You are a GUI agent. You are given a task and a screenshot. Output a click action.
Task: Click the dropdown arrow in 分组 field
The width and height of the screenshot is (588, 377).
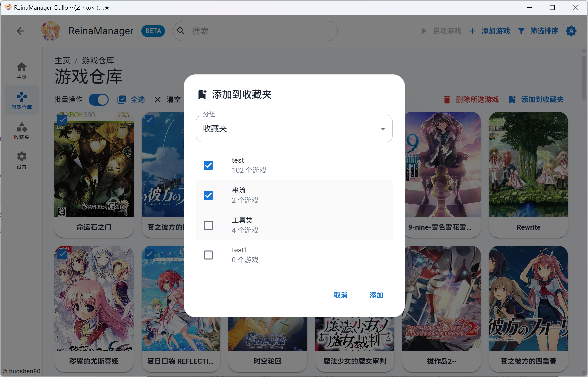383,129
